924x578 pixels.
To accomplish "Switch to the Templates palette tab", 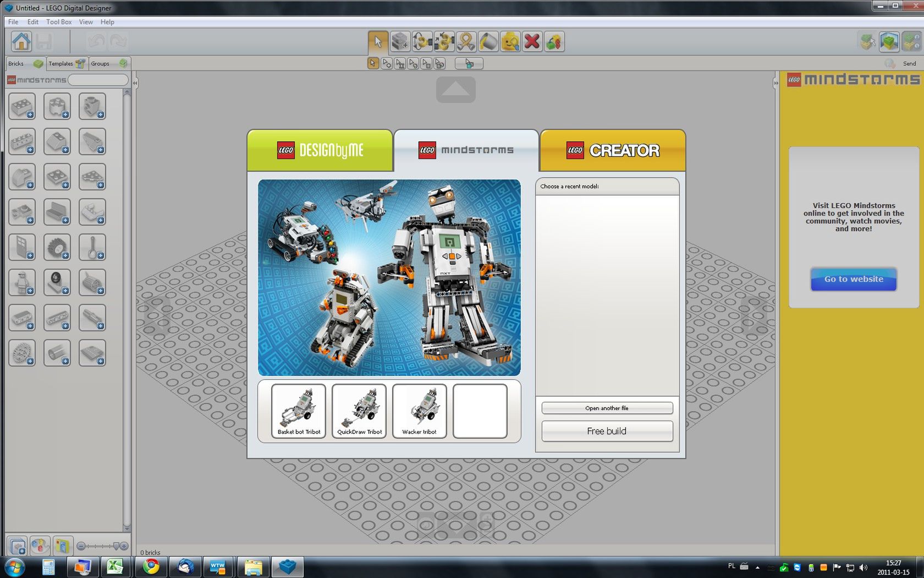I will [67, 63].
